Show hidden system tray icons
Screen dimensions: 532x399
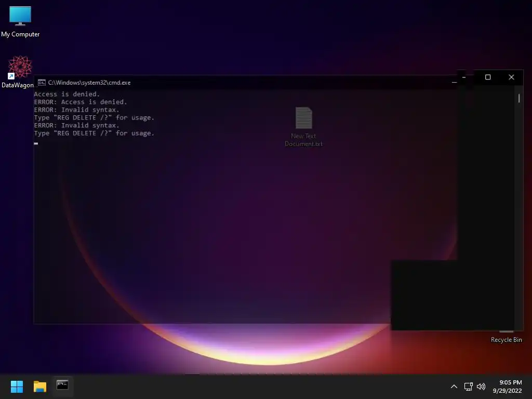[x=454, y=387]
